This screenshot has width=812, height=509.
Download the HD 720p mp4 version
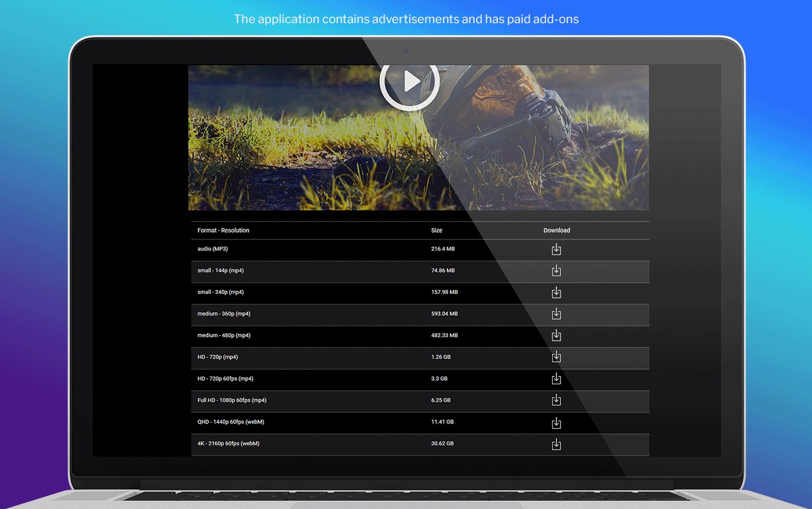pos(556,357)
